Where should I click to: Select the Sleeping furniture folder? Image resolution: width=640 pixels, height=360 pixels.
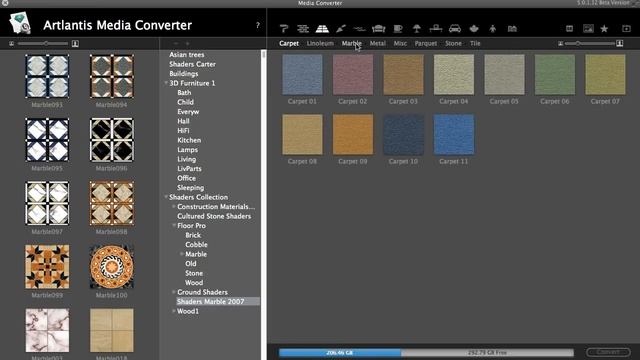coord(190,188)
